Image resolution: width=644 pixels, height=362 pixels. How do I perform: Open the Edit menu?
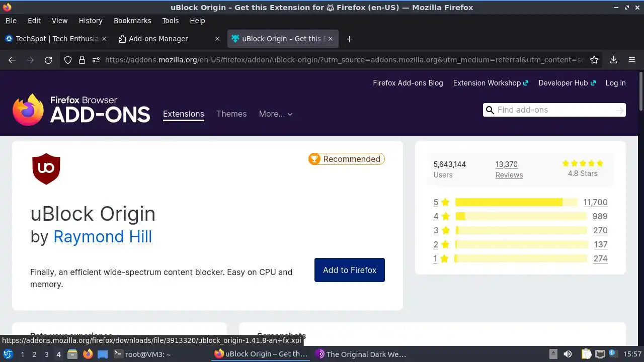[x=34, y=21]
